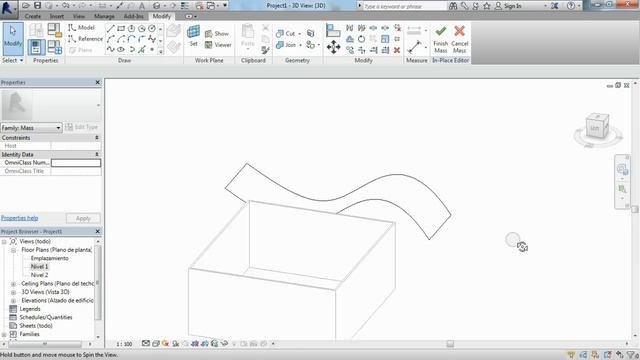Viewport: 640px width, 360px height.
Task: Select Nivel 1 floor plan
Action: coord(39,267)
